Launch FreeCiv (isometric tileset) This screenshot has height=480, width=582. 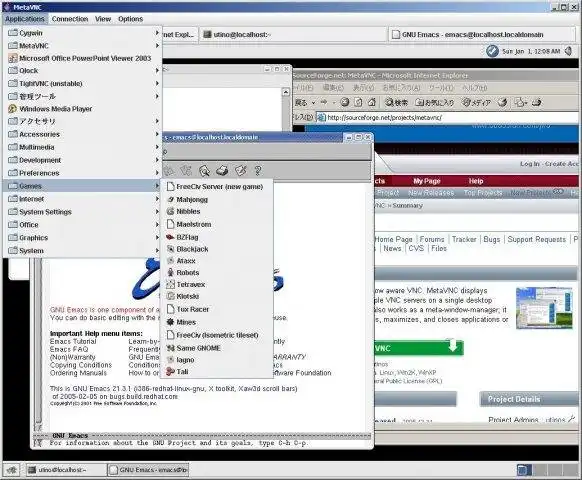pyautogui.click(x=217, y=335)
